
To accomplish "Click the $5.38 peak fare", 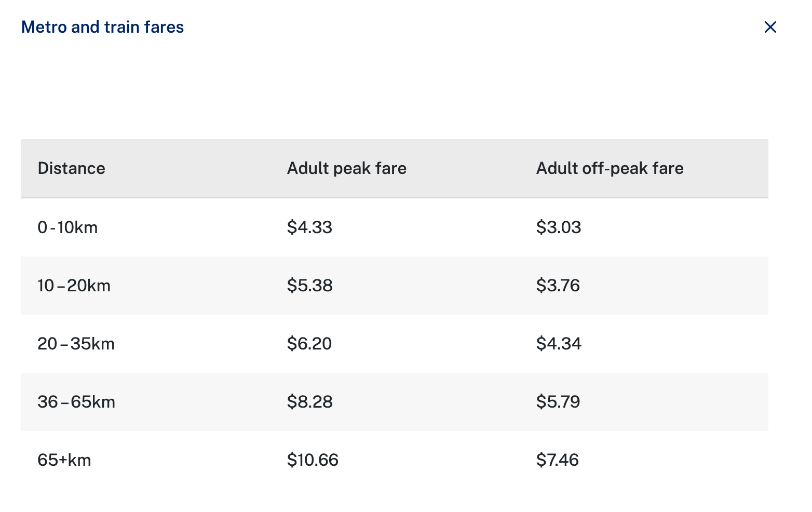I will (309, 286).
